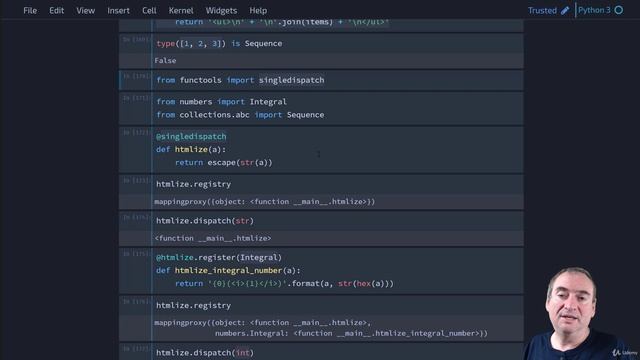Click the Udemy logo in the corner
The height and width of the screenshot is (360, 640).
(x=625, y=352)
